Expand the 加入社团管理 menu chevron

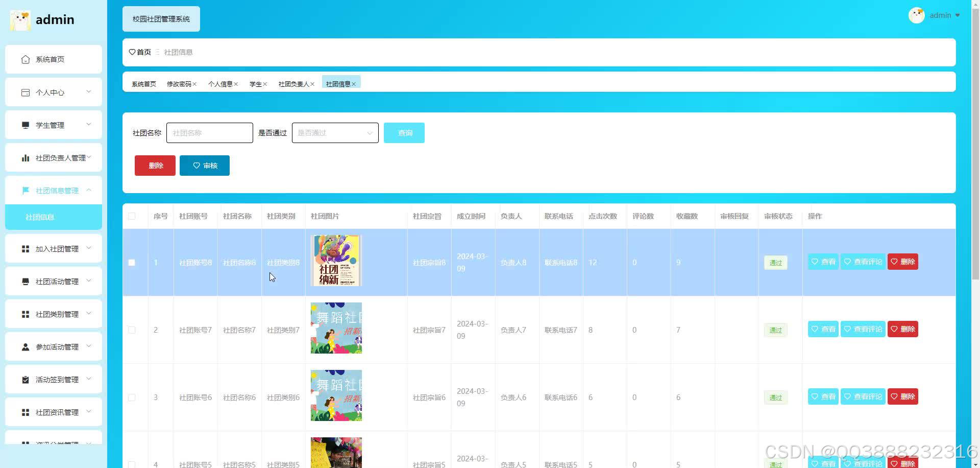click(89, 248)
